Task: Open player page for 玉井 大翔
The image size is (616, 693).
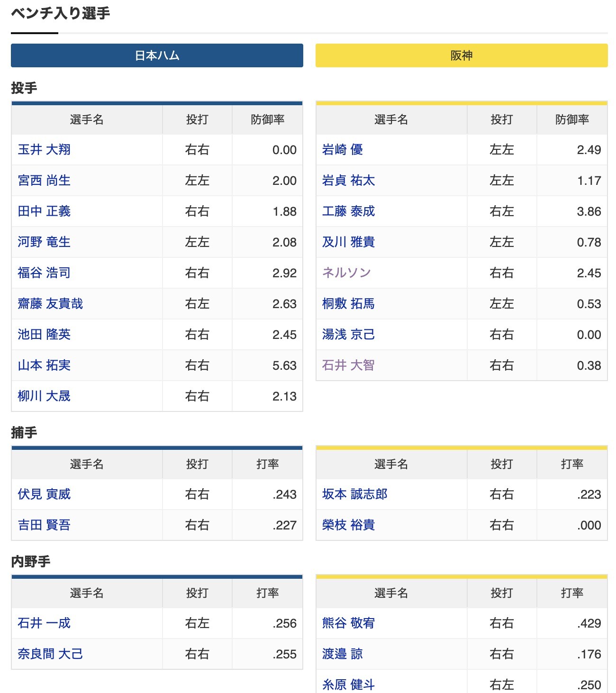Action: pos(44,150)
